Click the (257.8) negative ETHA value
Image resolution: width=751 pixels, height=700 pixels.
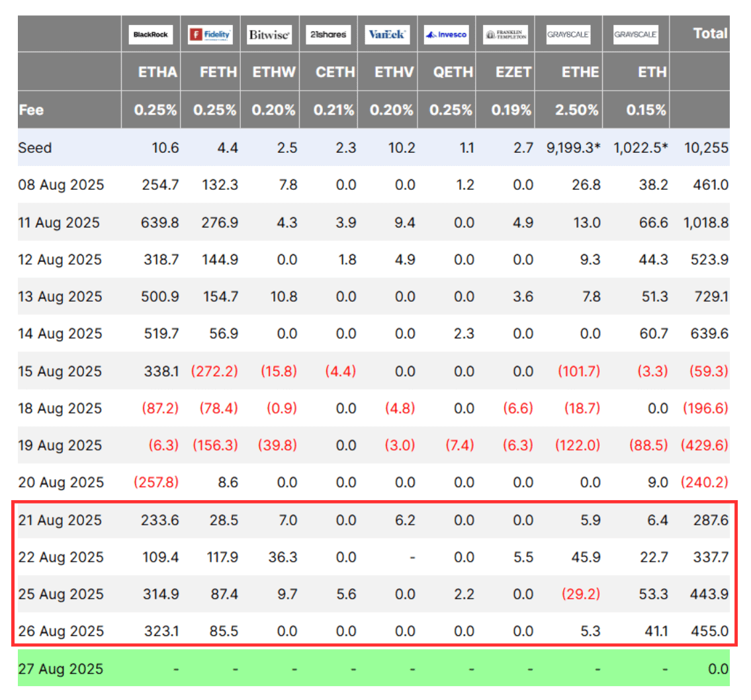[155, 482]
